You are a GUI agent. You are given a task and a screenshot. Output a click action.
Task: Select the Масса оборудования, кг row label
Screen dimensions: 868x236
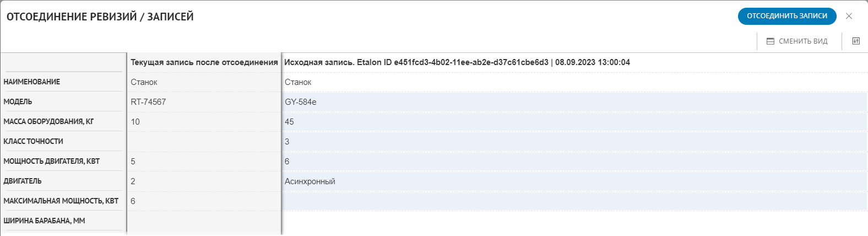click(x=48, y=121)
